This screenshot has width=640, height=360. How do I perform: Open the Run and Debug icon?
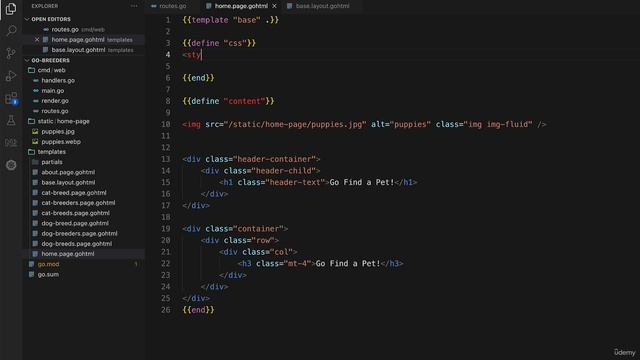pos(11,76)
